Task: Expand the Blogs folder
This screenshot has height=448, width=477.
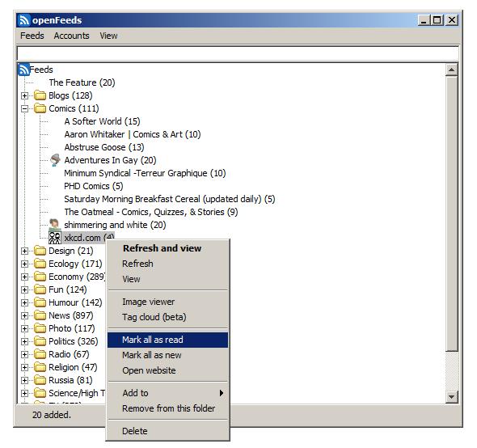Action: (x=24, y=96)
